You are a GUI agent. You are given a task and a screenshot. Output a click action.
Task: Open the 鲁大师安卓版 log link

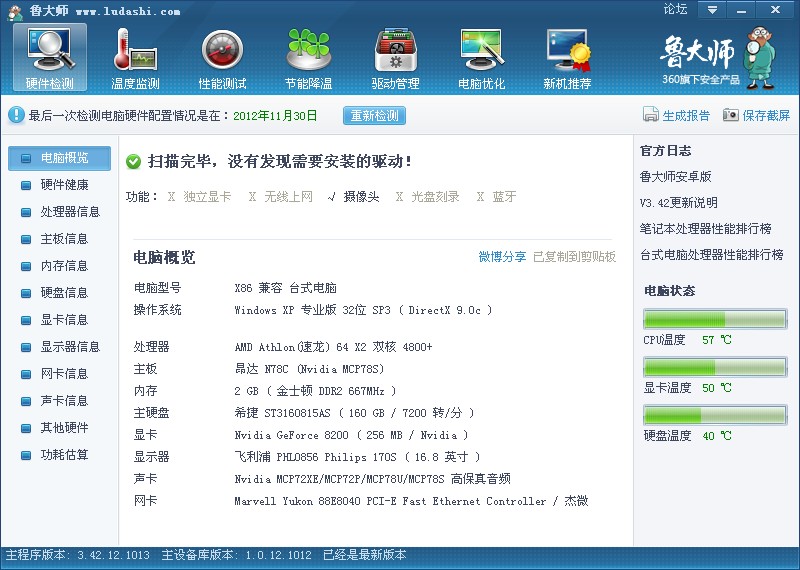pos(675,177)
